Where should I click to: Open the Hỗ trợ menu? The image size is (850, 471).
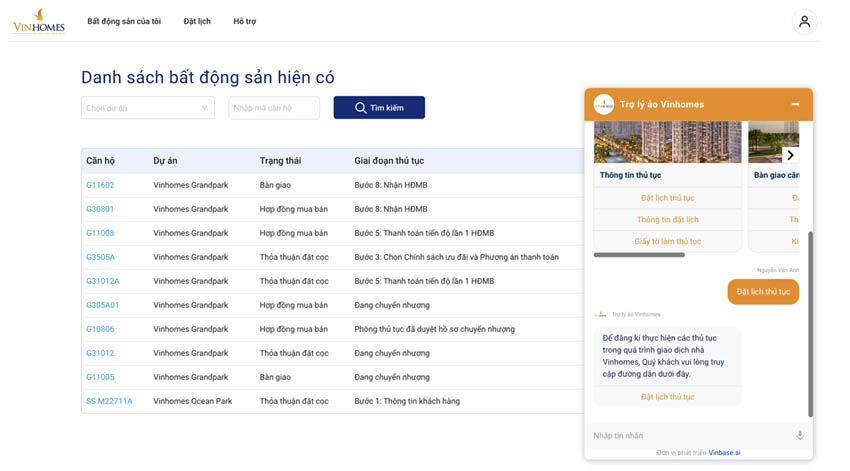click(x=244, y=21)
